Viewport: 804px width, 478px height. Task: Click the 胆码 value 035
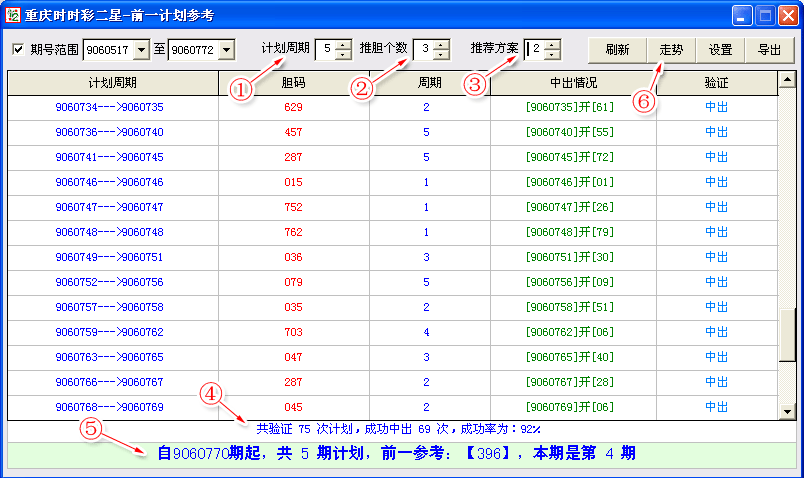click(x=293, y=308)
